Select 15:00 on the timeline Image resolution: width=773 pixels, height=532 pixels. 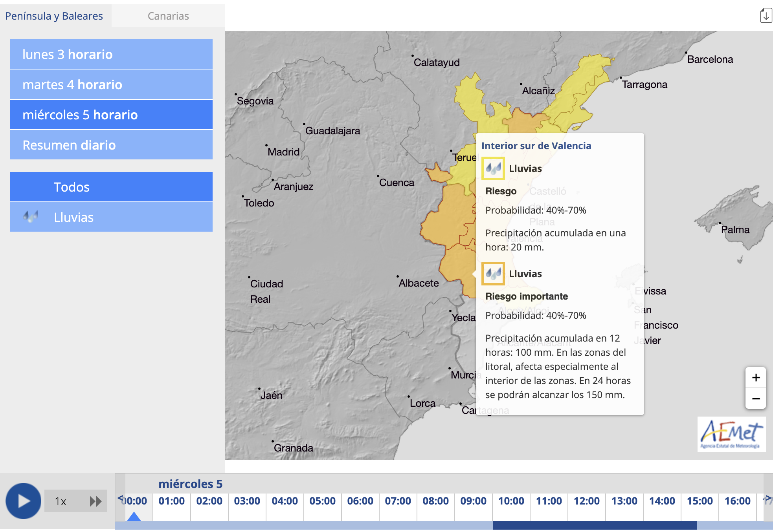[700, 501]
